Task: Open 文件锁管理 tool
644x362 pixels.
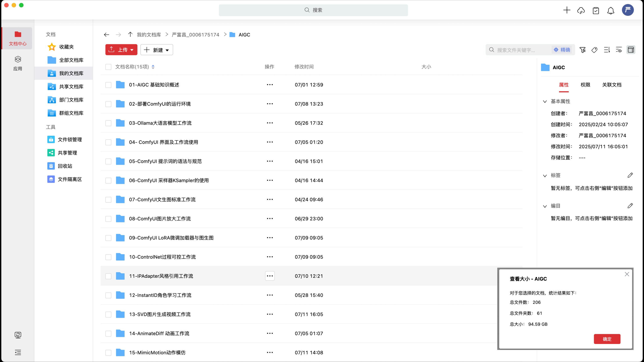Action: (x=65, y=139)
